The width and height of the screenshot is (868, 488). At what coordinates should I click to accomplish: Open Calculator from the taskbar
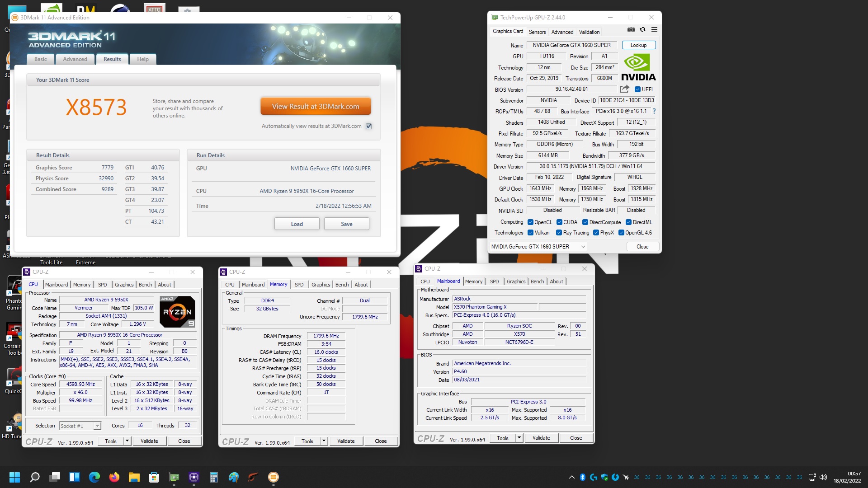click(214, 477)
